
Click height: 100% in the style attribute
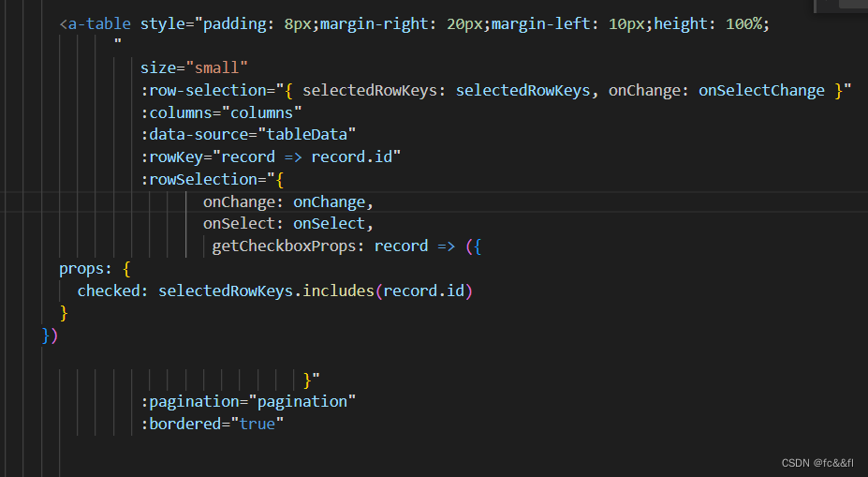708,23
